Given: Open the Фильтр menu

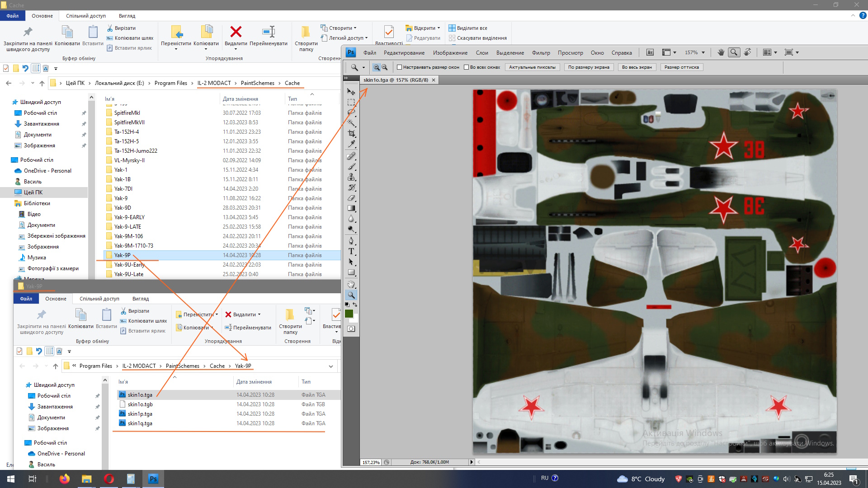Looking at the screenshot, I should click(541, 53).
